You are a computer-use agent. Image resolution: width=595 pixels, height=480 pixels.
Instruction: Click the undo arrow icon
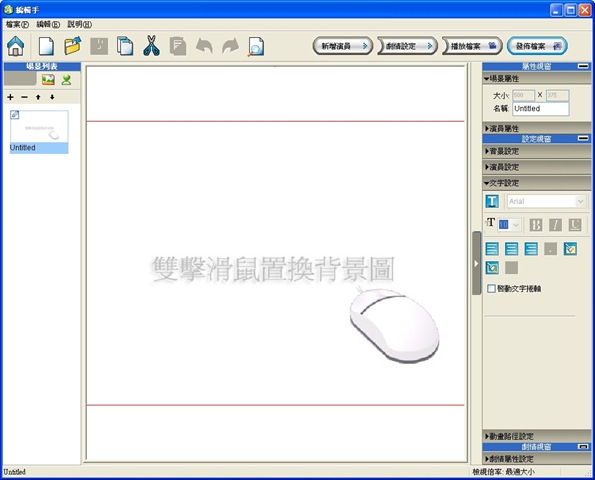tap(204, 46)
